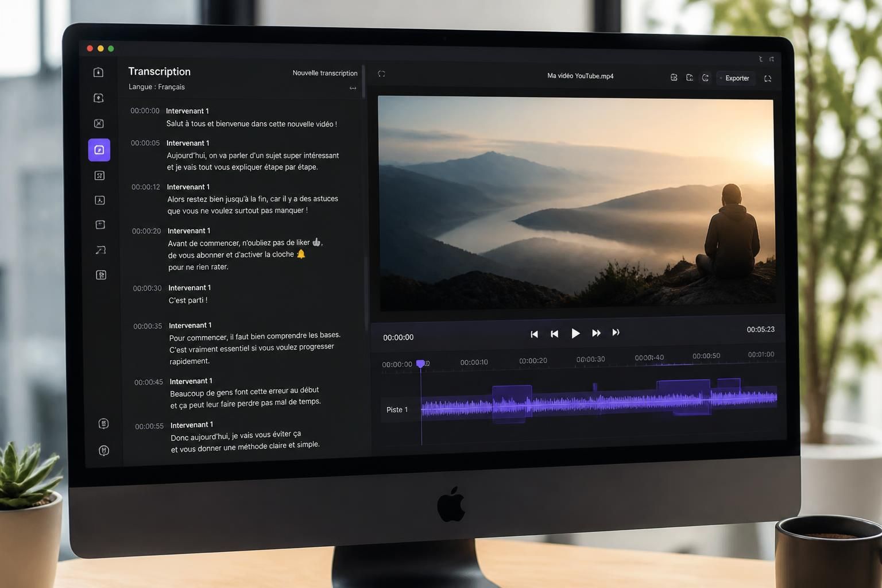Click the Transcription panel heading
Image resolution: width=882 pixels, height=588 pixels.
click(159, 71)
